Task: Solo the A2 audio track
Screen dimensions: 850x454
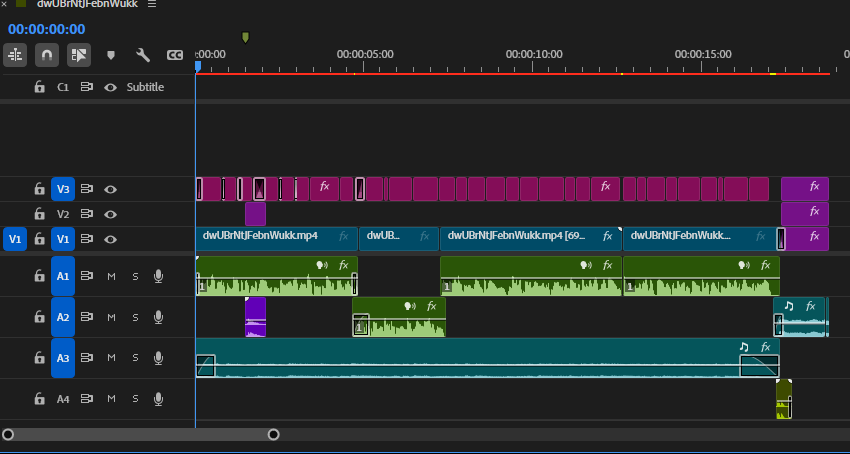Action: 135,317
